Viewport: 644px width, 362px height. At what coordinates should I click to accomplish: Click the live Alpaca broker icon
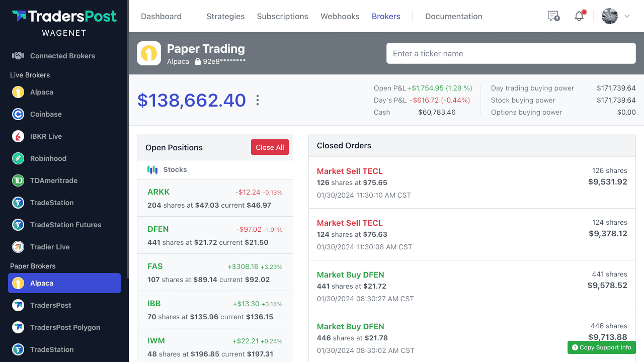pos(18,92)
